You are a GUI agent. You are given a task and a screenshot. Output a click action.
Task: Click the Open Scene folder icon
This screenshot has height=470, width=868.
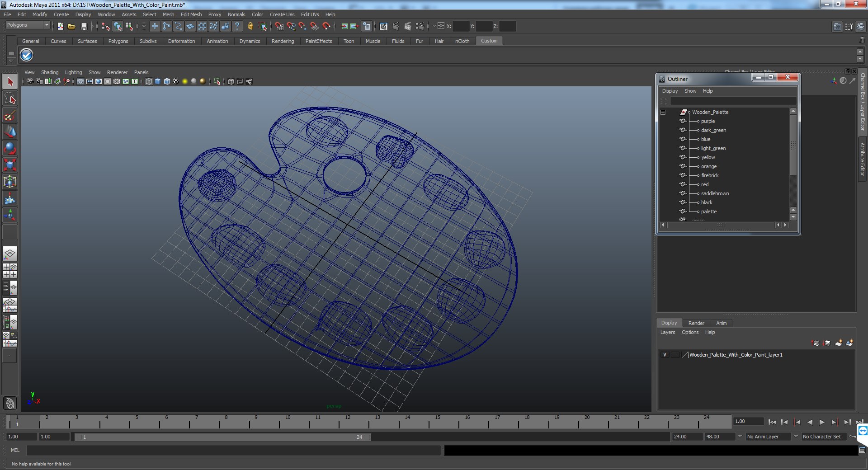(71, 27)
